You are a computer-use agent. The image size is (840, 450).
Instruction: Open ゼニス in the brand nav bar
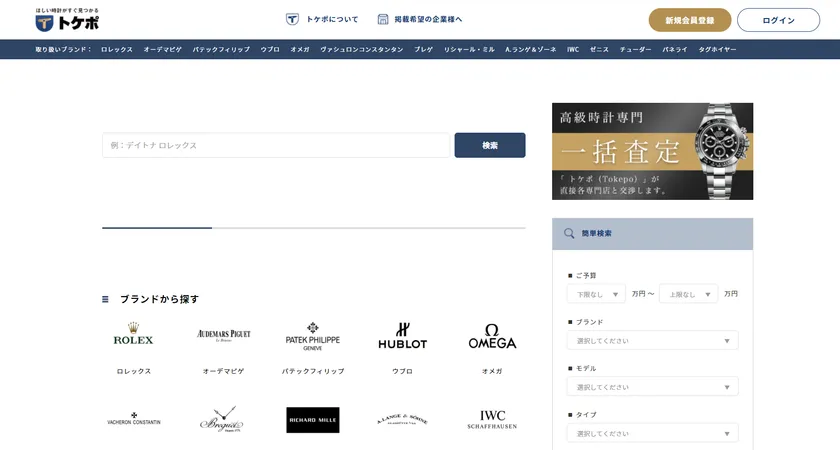[599, 49]
